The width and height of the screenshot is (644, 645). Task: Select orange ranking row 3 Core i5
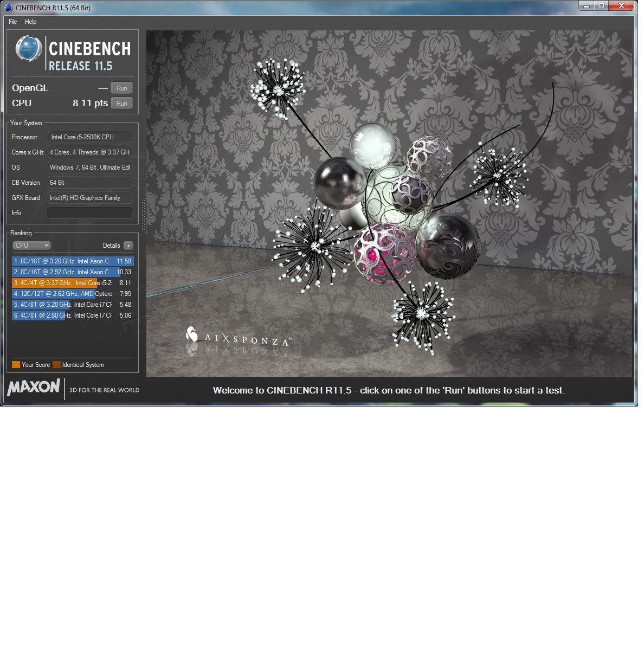73,283
